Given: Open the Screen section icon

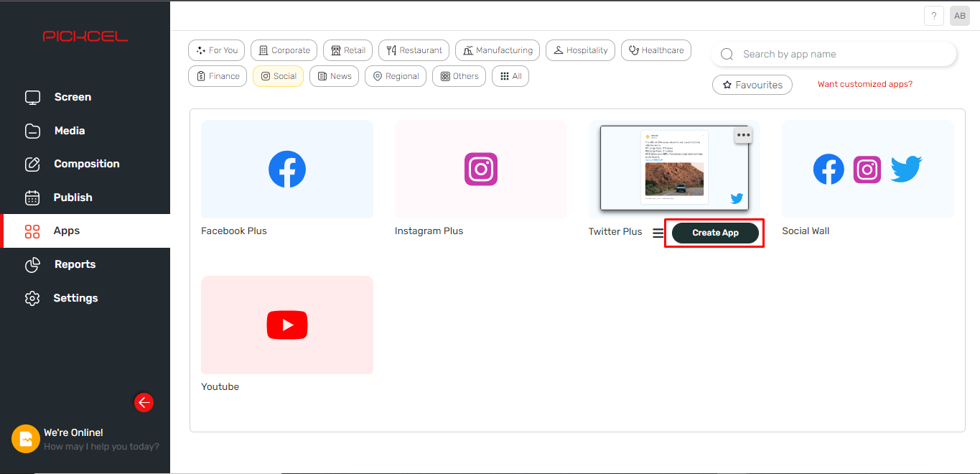Looking at the screenshot, I should 32,98.
